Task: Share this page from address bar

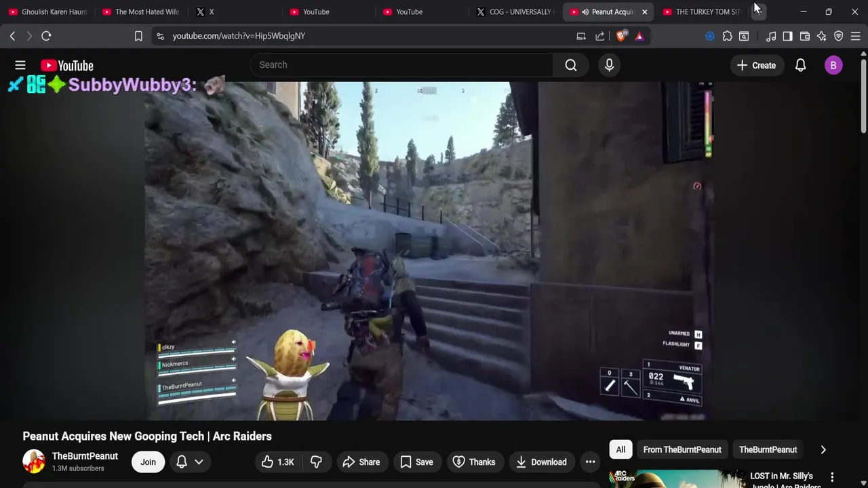Action: pos(600,36)
